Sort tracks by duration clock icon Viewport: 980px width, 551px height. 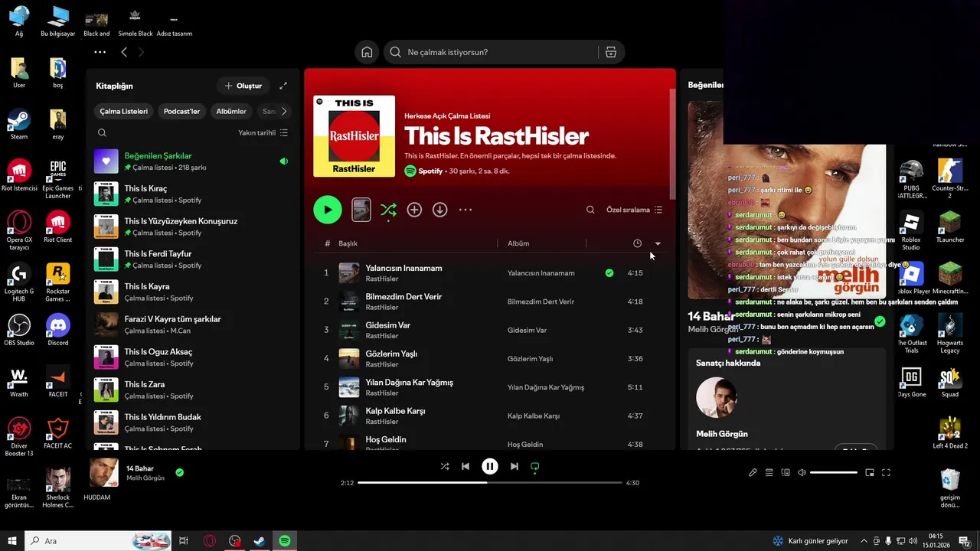tap(637, 243)
